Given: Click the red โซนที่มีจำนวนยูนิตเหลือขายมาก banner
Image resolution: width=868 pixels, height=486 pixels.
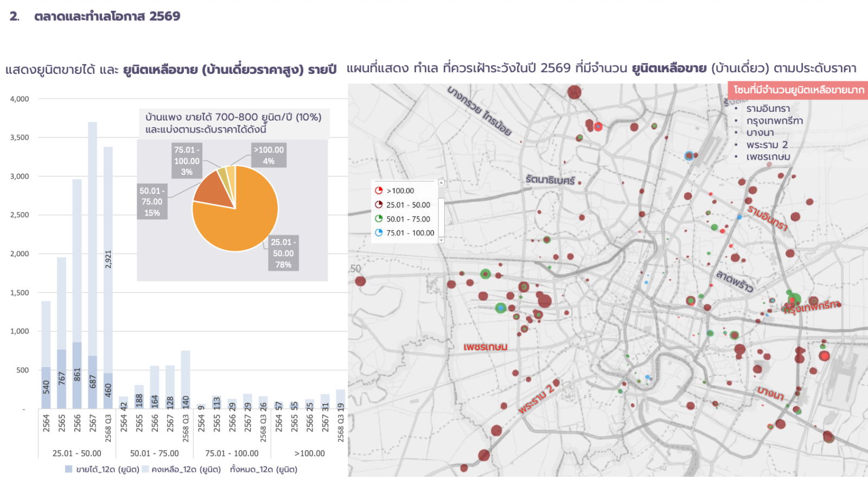Looking at the screenshot, I should 798,90.
